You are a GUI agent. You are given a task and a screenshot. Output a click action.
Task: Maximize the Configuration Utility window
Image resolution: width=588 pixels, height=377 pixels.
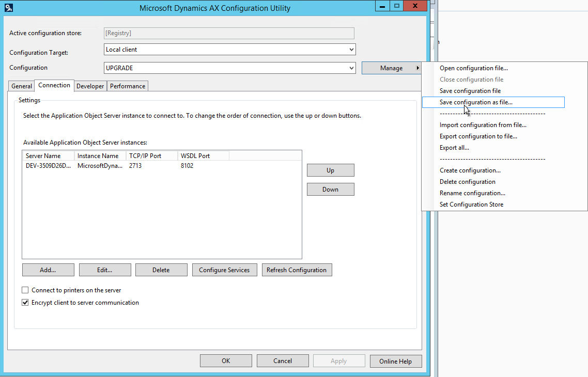pos(396,6)
